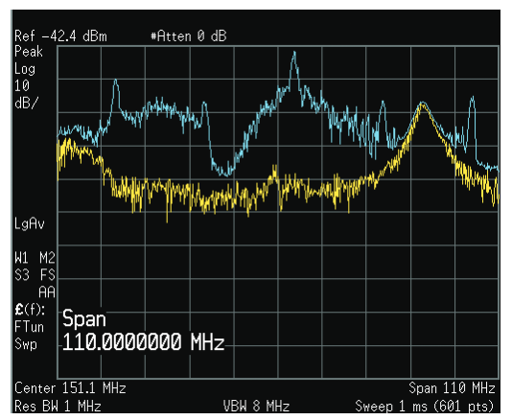Click the '#Atten 0 dB' attenuation readout
The height and width of the screenshot is (420, 512).
click(189, 36)
